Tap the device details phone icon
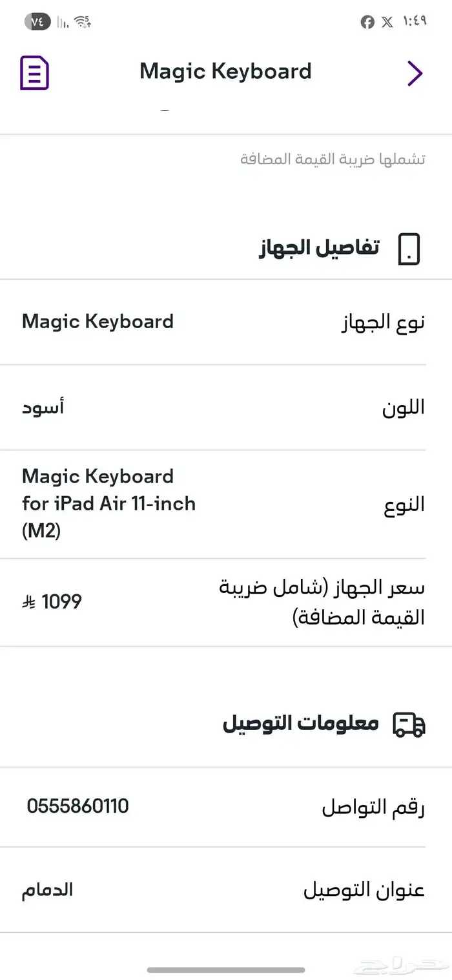Image resolution: width=452 pixels, height=980 pixels. 409,249
